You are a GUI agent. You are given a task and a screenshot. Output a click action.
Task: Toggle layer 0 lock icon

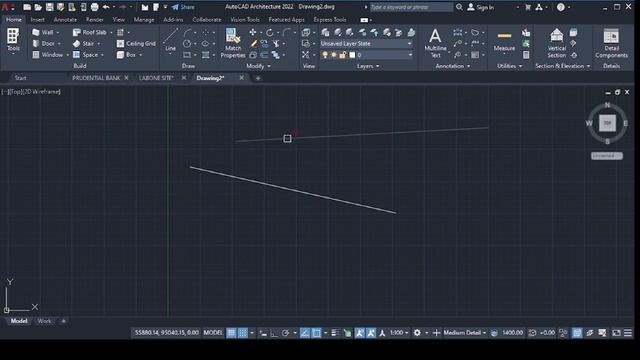click(343, 55)
